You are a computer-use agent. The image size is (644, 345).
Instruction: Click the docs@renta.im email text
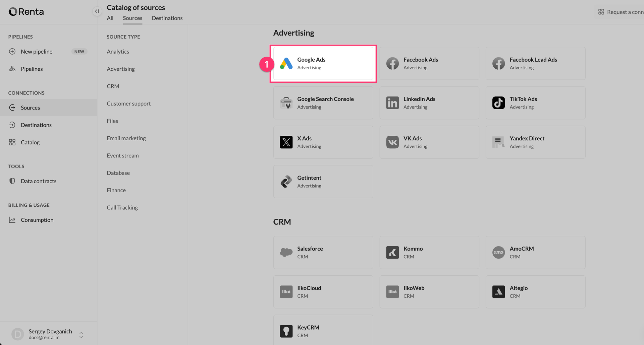point(44,338)
